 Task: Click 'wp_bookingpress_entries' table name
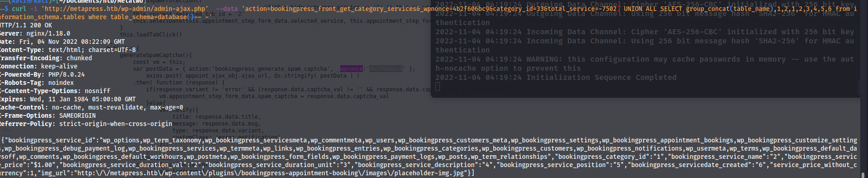338,148
